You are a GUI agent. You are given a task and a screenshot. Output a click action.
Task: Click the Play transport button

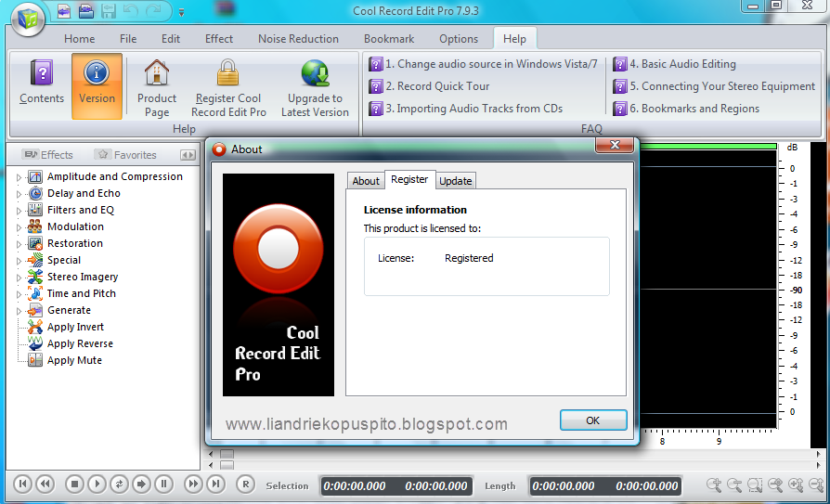(97, 484)
